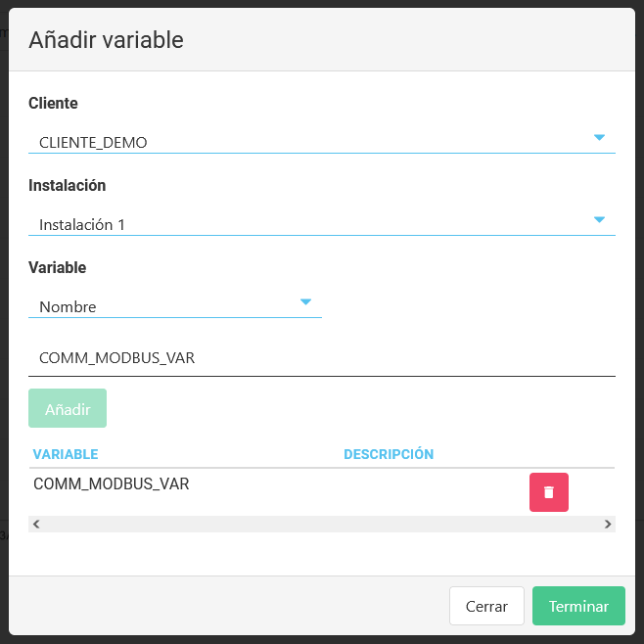Delete the COMM_MODBUS_VAR row with trash icon
644x644 pixels.
point(548,492)
